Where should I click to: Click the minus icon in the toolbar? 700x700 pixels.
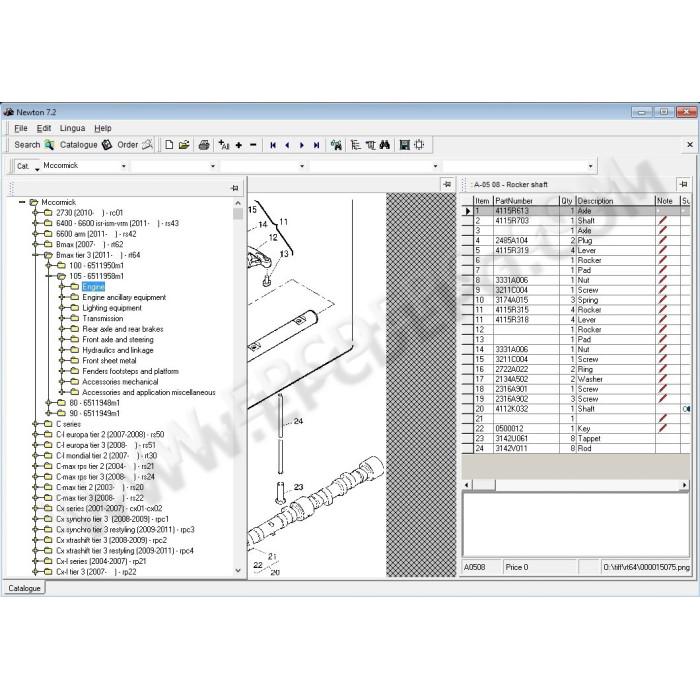(x=253, y=145)
